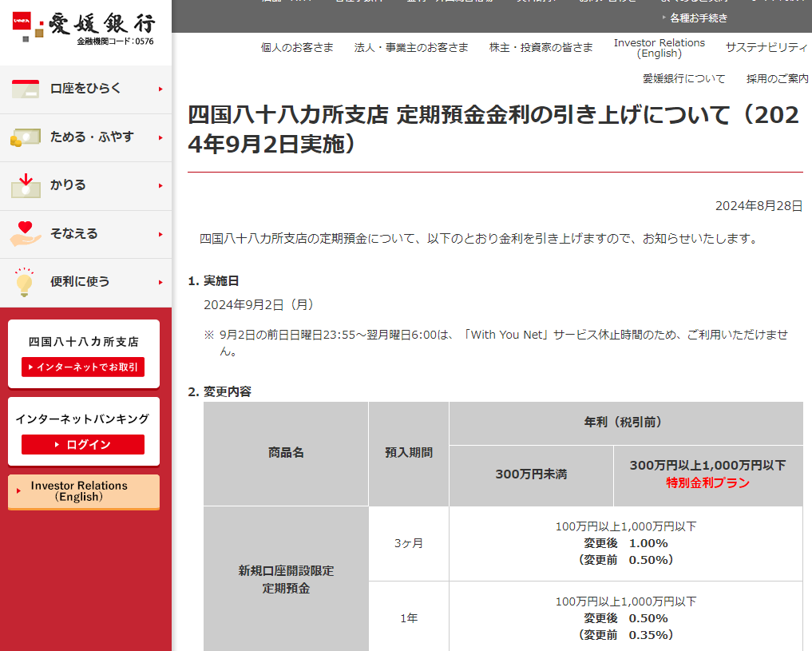812x651 pixels.
Task: Open the そなえる sidebar menu
Action: 85,234
